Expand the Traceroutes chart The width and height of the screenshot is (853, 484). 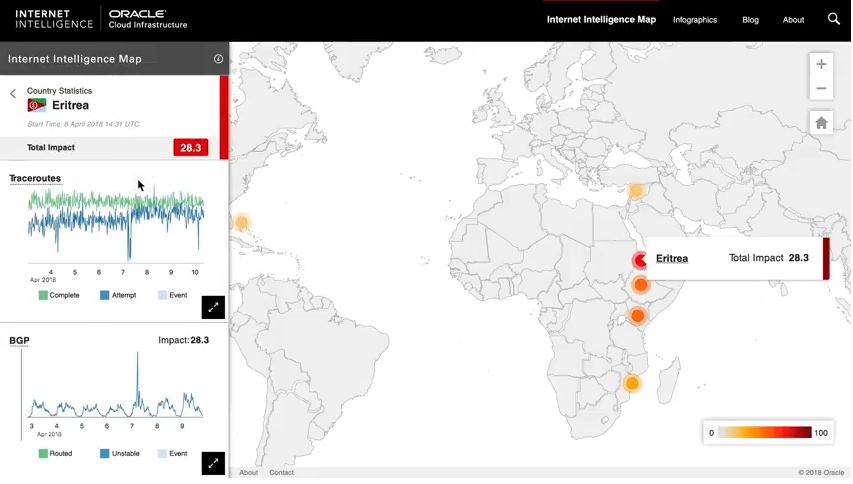pyautogui.click(x=213, y=307)
